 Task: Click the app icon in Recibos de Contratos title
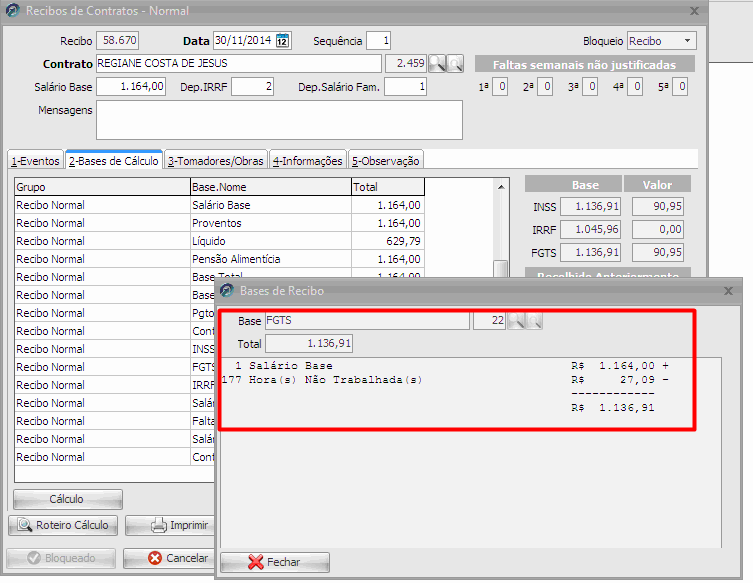[13, 11]
